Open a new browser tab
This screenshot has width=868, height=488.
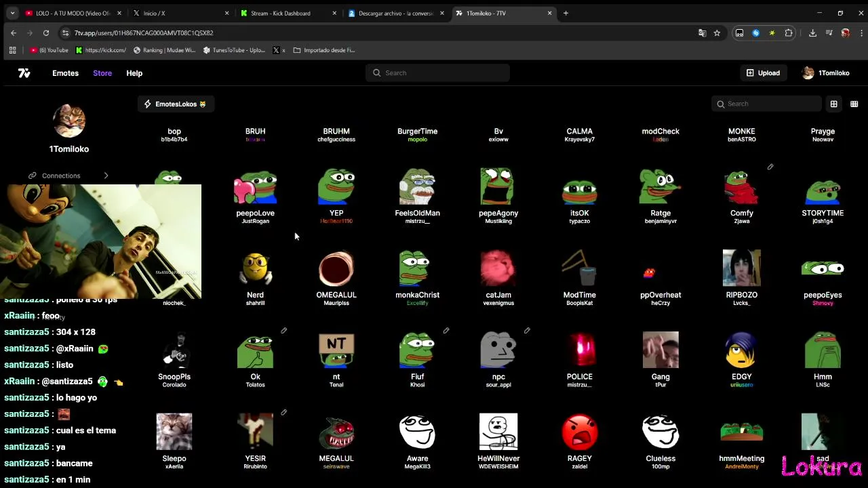coord(566,13)
